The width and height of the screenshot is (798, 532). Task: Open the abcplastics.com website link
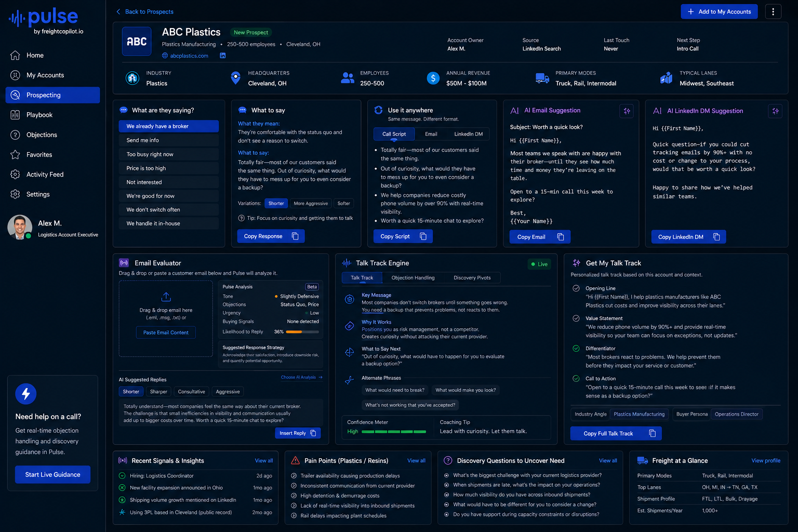pos(189,56)
